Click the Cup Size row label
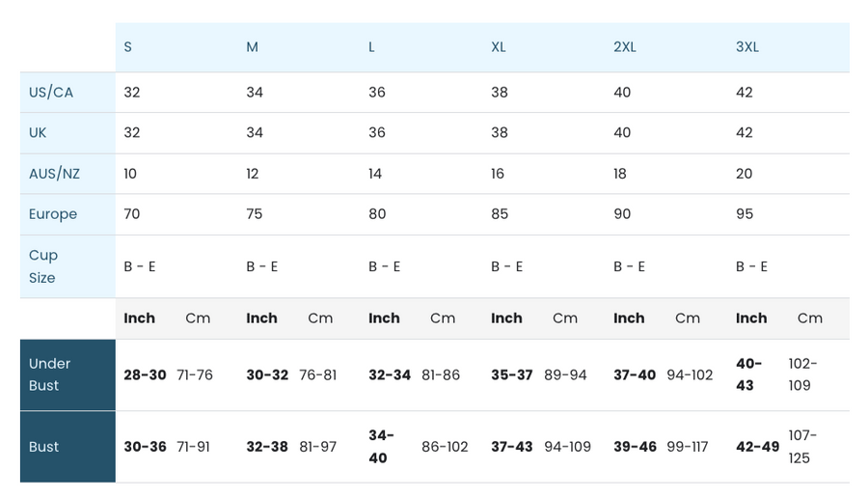Screen dimensions: 868x498 [x=43, y=266]
